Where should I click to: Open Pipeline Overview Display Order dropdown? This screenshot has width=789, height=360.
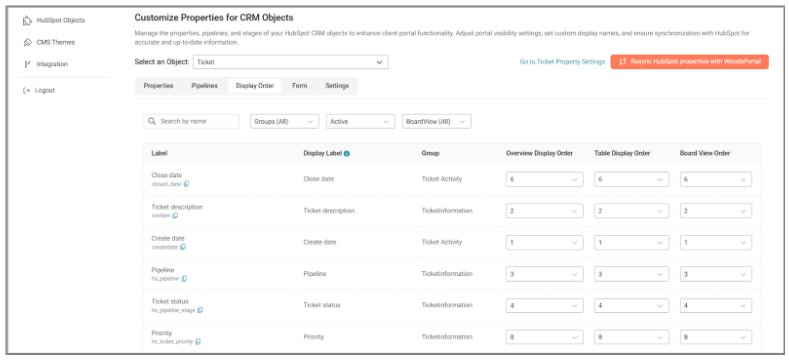pos(544,274)
